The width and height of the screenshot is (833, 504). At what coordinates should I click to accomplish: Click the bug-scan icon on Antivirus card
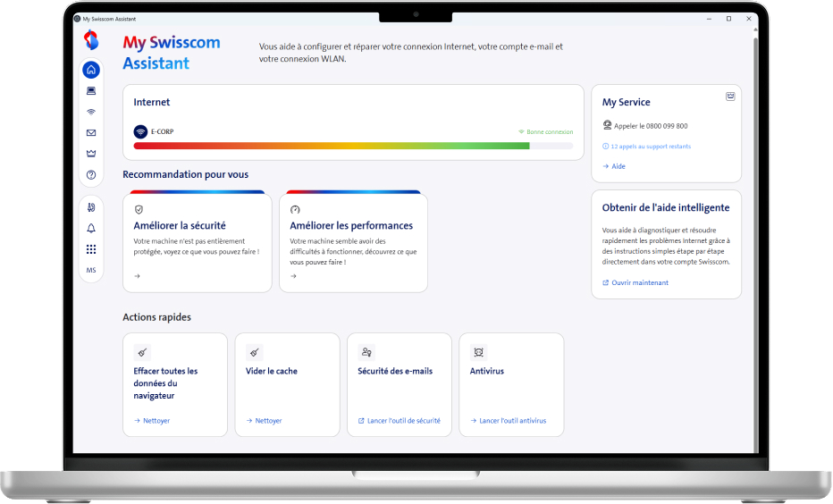tap(479, 352)
